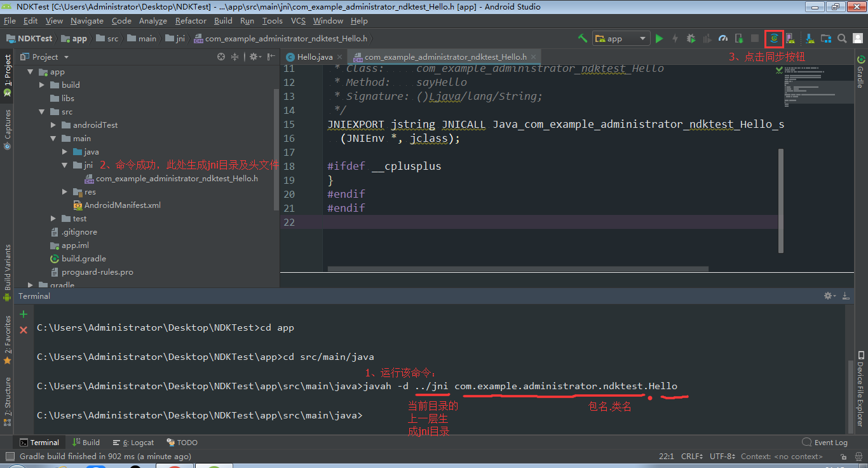The height and width of the screenshot is (468, 868).
Task: Open SDK Manager download icon
Action: tap(810, 38)
